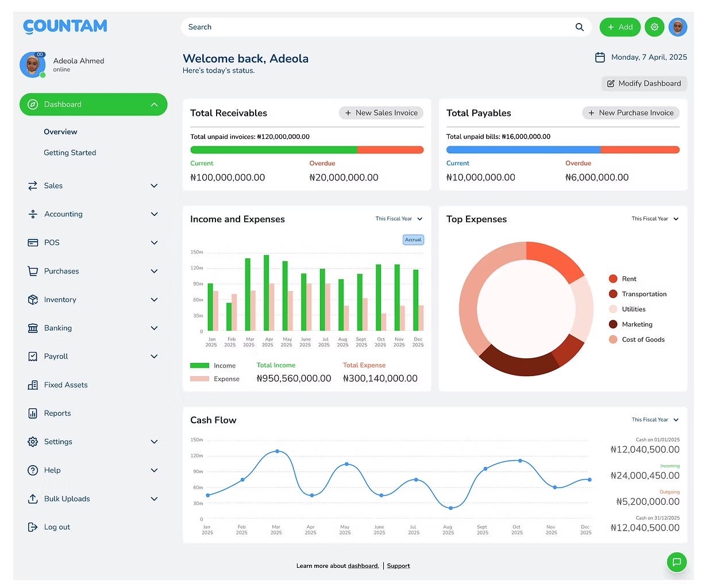Expand the Help menu chevron
Screen dimensions: 709x588
tap(154, 470)
